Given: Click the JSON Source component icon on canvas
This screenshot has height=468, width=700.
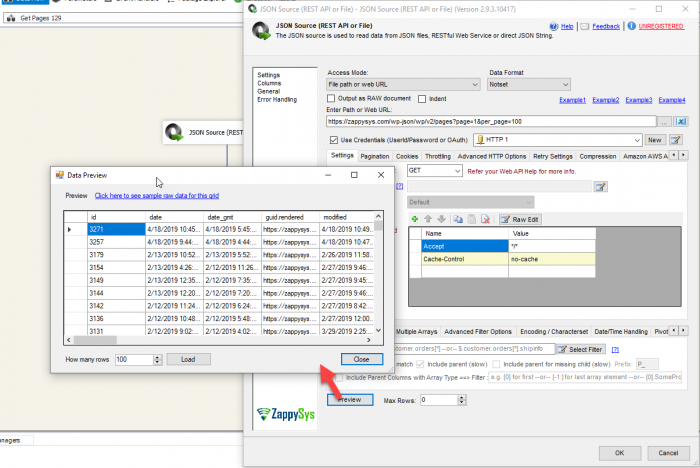Looking at the screenshot, I should (x=174, y=132).
